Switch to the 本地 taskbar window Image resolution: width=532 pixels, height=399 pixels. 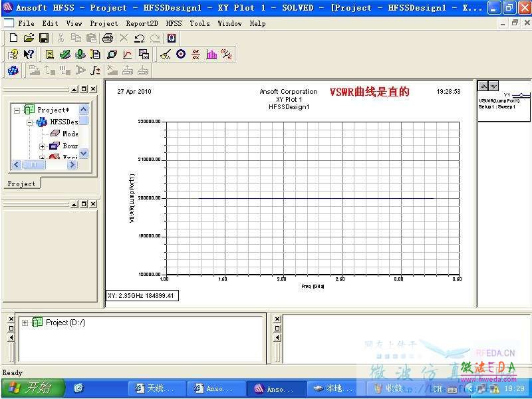334,388
